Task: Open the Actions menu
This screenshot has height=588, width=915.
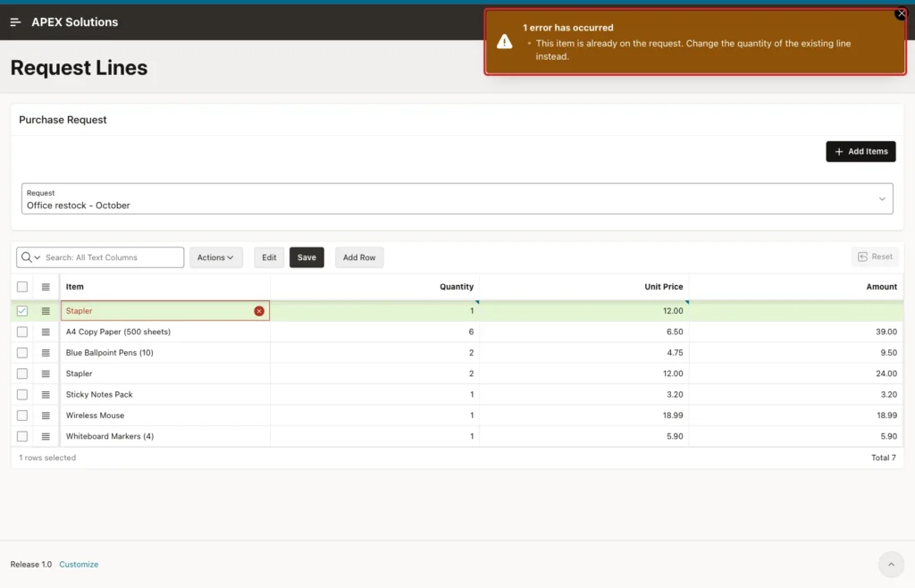Action: [x=215, y=257]
